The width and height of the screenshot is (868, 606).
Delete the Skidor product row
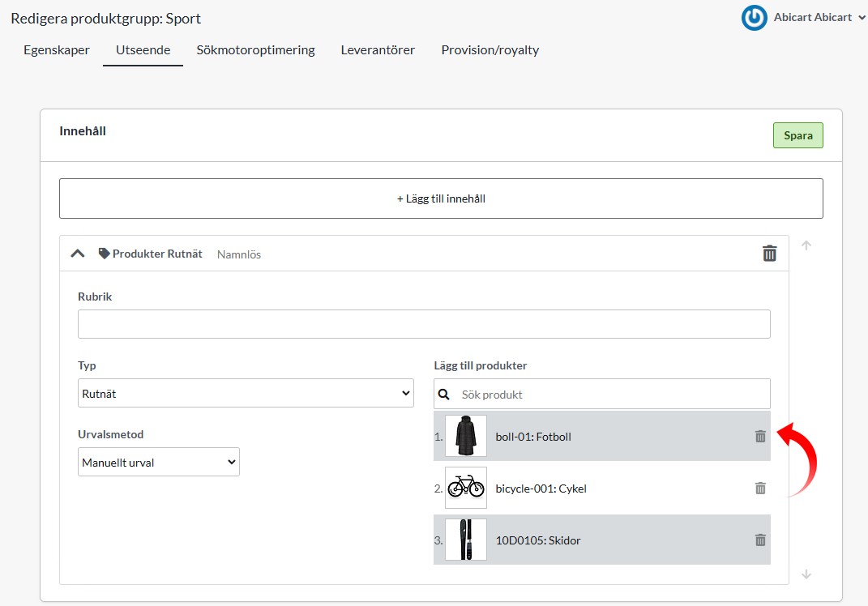point(760,540)
